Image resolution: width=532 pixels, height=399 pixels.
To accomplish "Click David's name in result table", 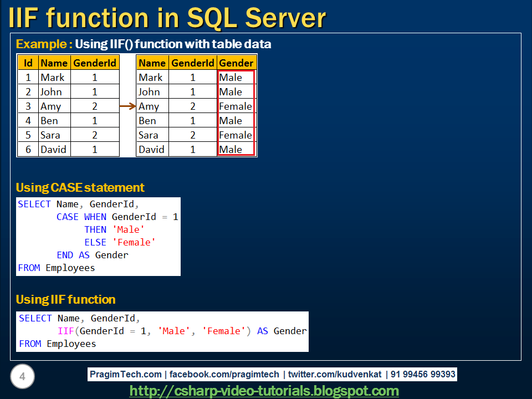I will 152,149.
